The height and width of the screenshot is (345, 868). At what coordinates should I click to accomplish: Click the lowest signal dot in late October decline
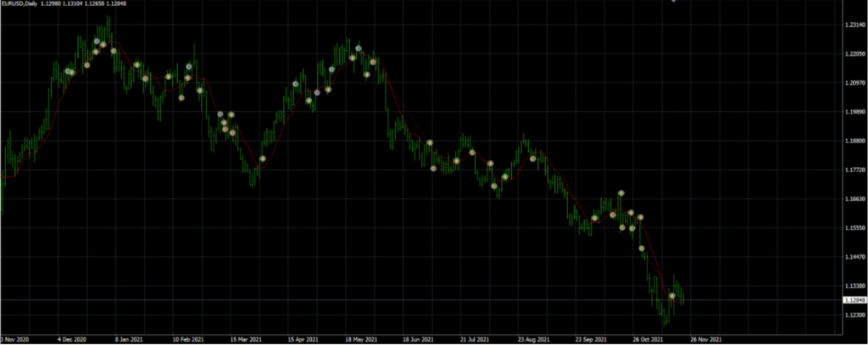(x=642, y=248)
